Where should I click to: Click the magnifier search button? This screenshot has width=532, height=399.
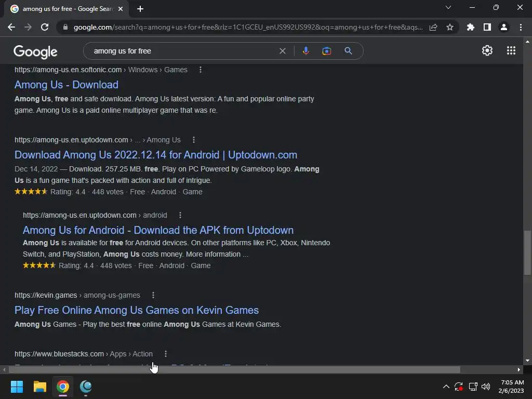pos(348,51)
